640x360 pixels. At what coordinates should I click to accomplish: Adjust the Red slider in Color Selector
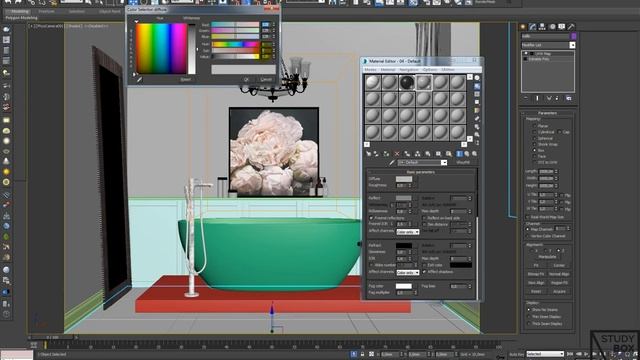235,24
